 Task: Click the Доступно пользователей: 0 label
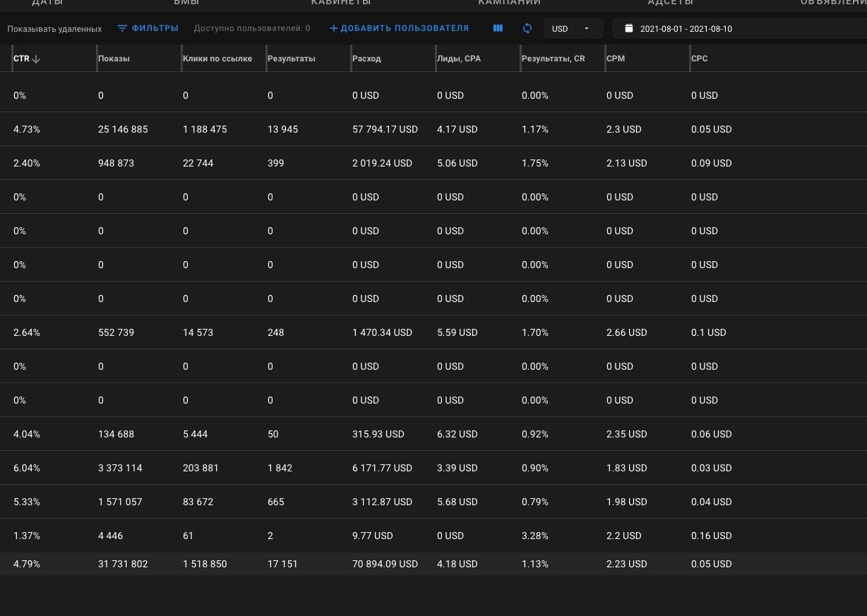tap(252, 29)
